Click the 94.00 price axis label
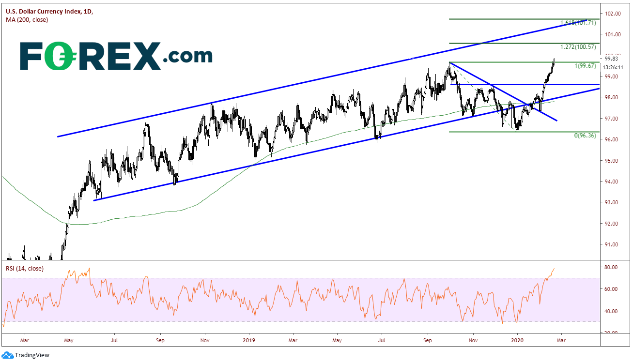The width and height of the screenshot is (633, 364). coord(612,182)
